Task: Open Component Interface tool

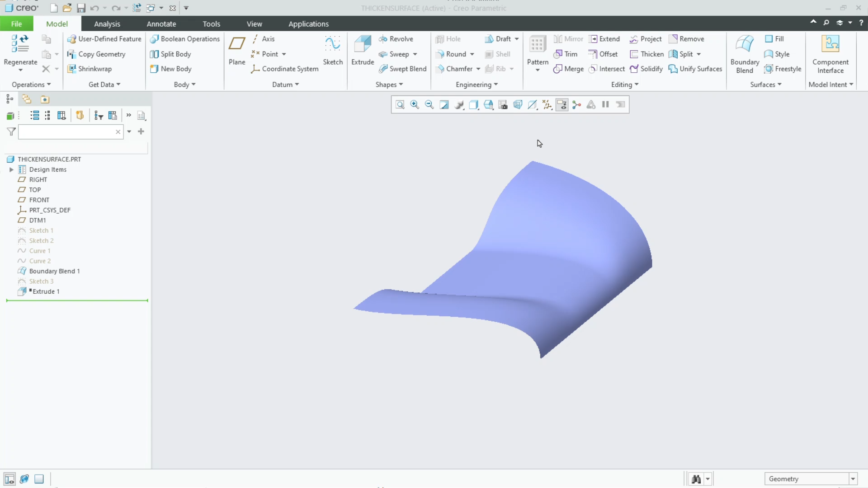Action: click(x=830, y=54)
